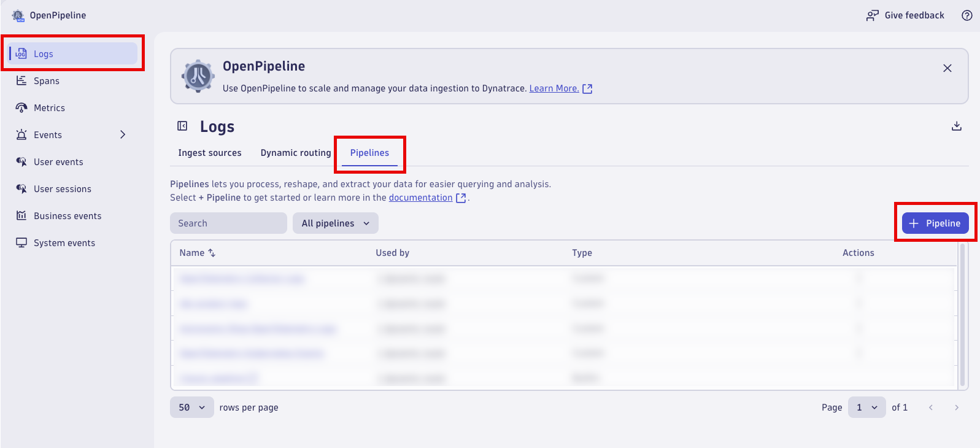Click the User events icon
The image size is (980, 448).
pos(21,161)
